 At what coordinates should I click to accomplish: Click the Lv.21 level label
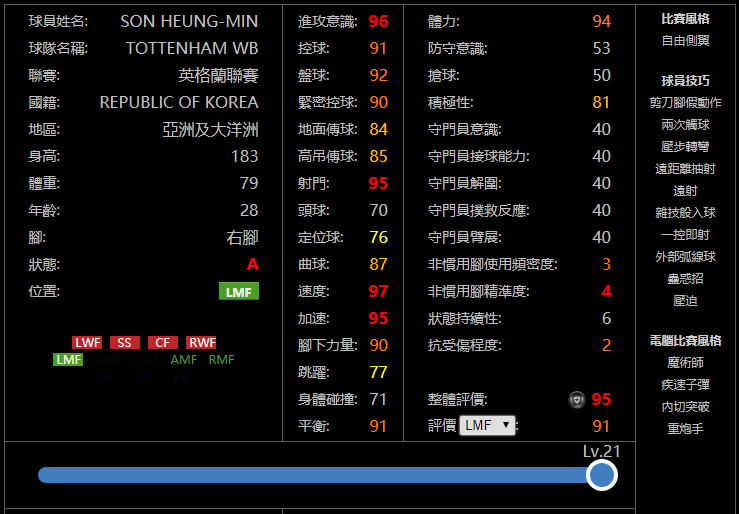point(602,451)
